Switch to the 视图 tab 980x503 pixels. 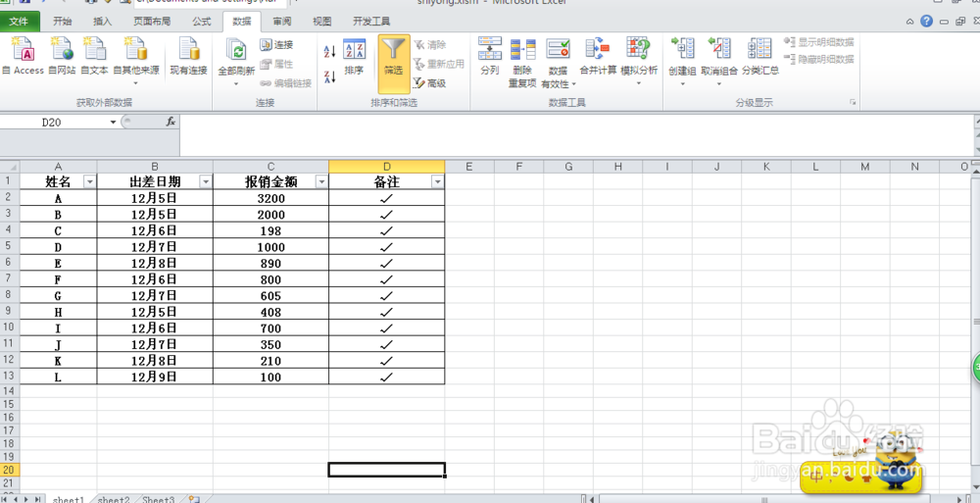point(321,22)
